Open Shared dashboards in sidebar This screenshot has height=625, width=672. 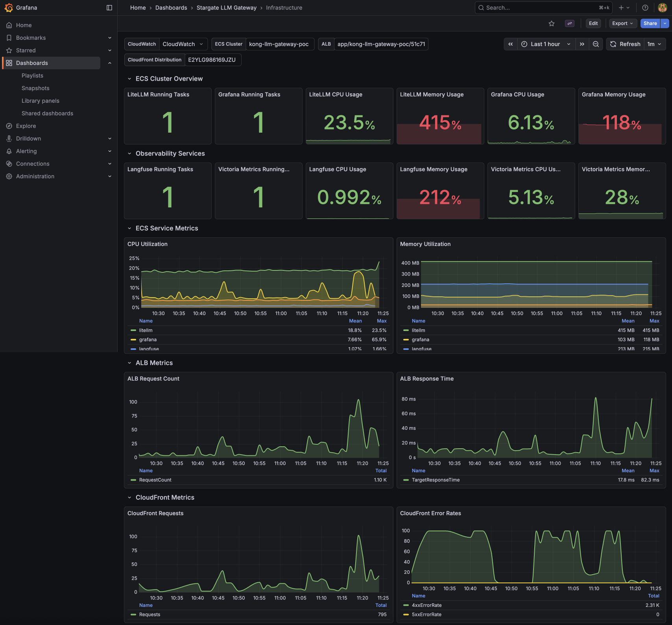coord(47,113)
